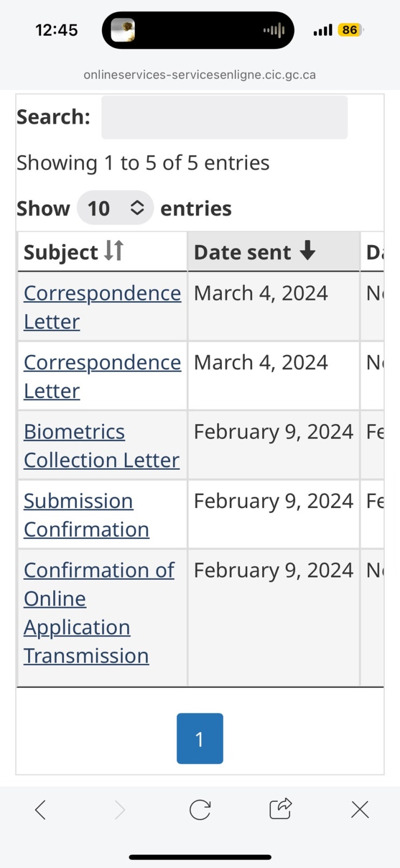This screenshot has width=400, height=868.
Task: Toggle Date sent descending arrow sort
Action: pyautogui.click(x=307, y=251)
